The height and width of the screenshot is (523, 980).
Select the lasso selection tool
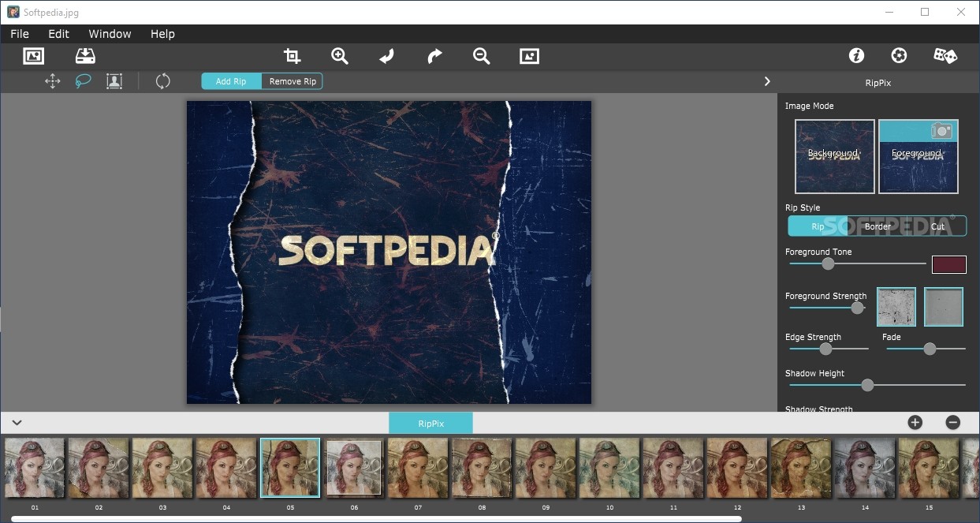pyautogui.click(x=84, y=81)
